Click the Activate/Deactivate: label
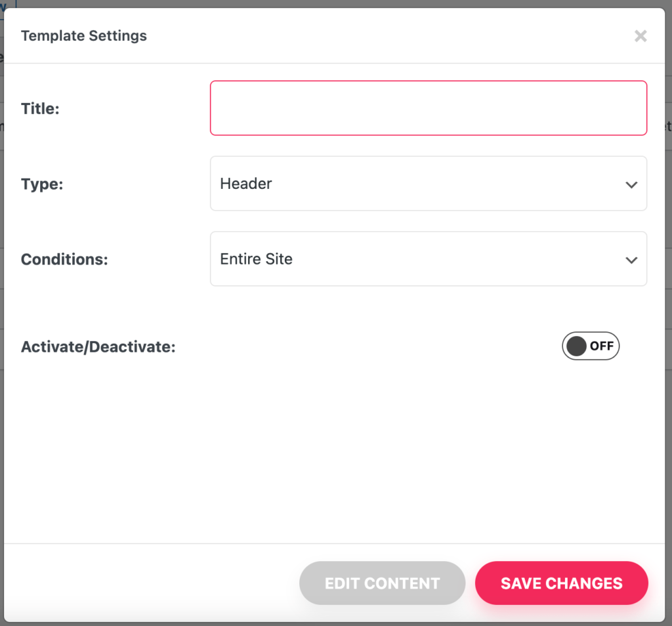The width and height of the screenshot is (672, 626). pyautogui.click(x=98, y=347)
